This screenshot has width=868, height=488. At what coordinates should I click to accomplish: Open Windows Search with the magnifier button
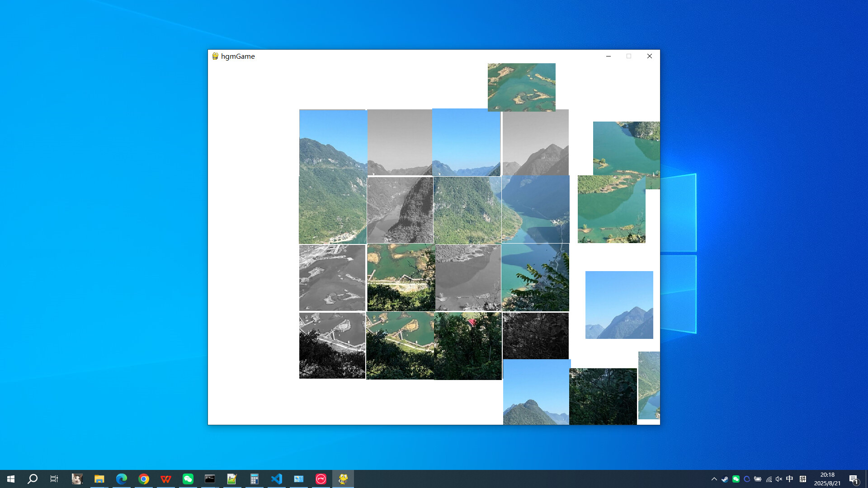[32, 479]
